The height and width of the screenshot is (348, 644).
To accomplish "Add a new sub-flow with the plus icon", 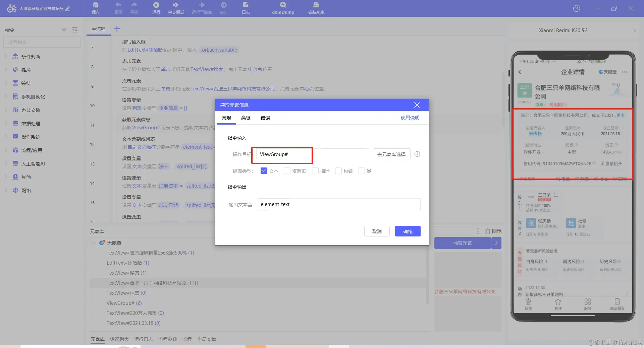I will click(x=117, y=29).
